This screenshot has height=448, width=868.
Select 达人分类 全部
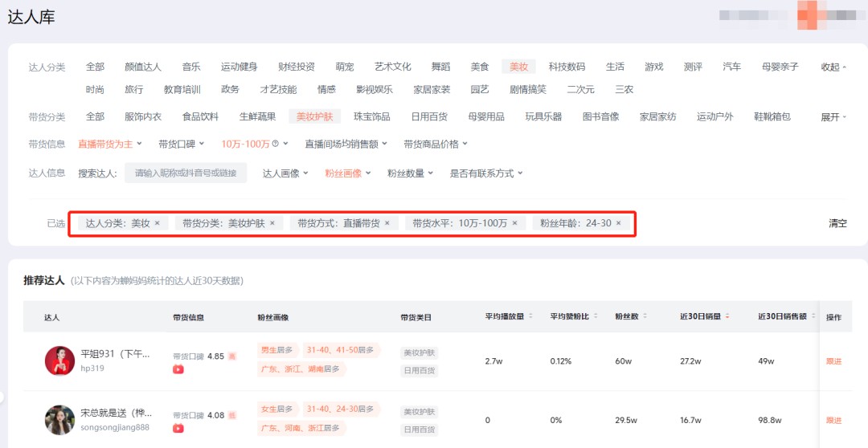pyautogui.click(x=95, y=67)
